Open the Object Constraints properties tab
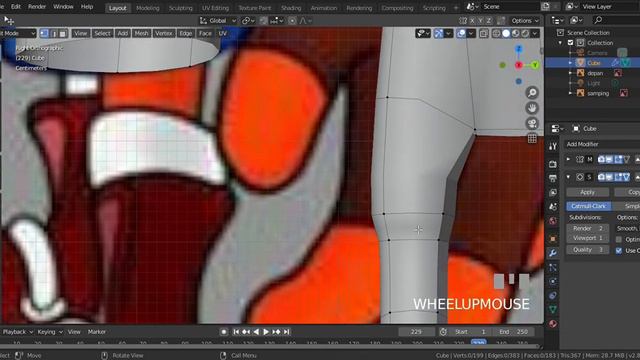The width and height of the screenshot is (640, 360). 553,295
